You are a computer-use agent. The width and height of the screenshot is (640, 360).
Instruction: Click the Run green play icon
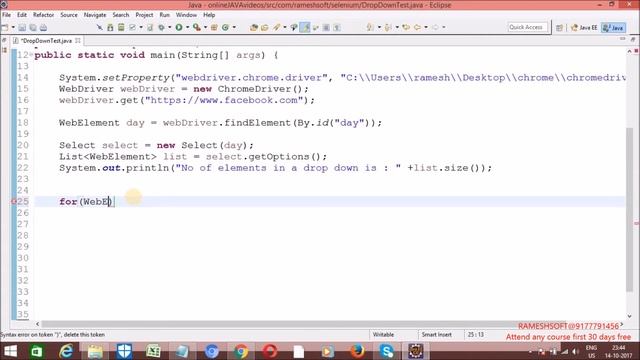(179, 27)
